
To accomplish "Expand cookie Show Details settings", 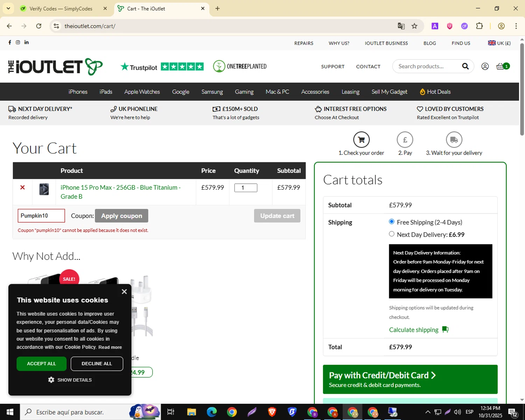I will pyautogui.click(x=70, y=380).
